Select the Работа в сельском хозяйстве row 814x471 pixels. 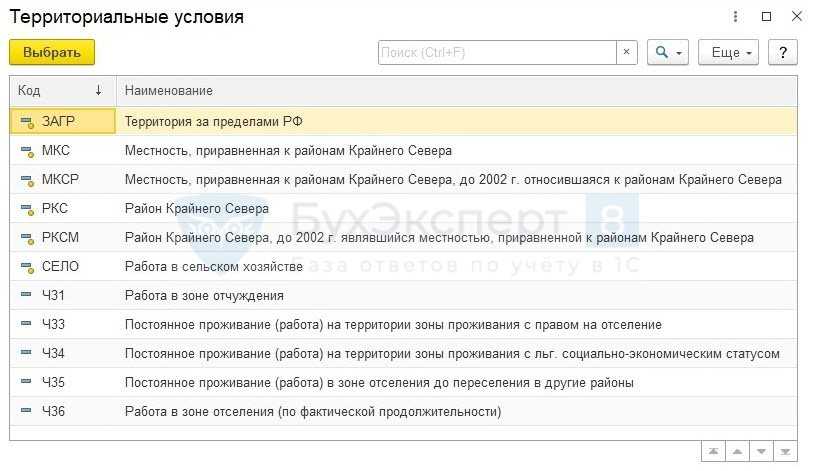(x=213, y=267)
